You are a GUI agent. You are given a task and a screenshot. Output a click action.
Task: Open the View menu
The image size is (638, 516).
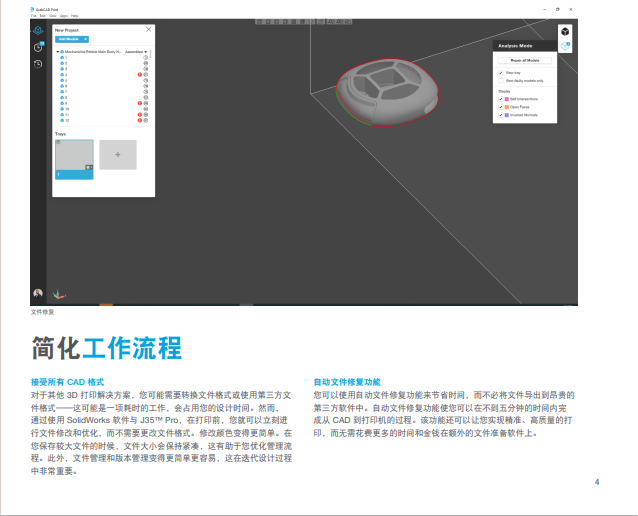click(x=52, y=16)
